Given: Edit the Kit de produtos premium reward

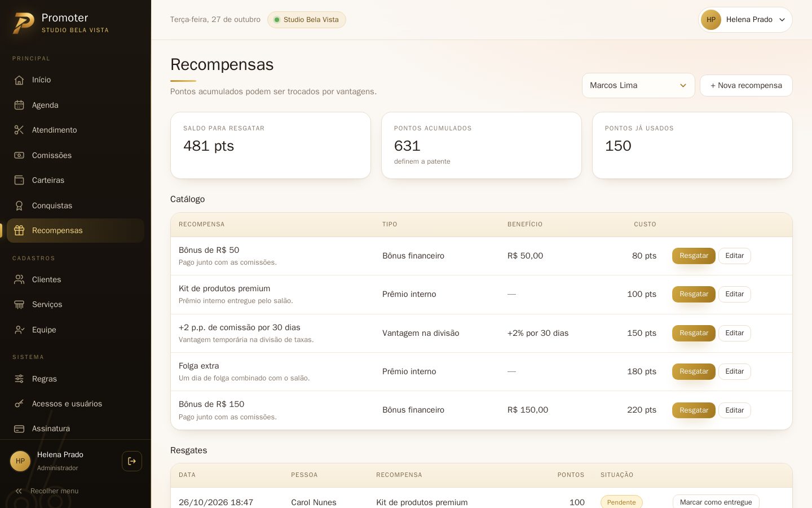Looking at the screenshot, I should (734, 294).
